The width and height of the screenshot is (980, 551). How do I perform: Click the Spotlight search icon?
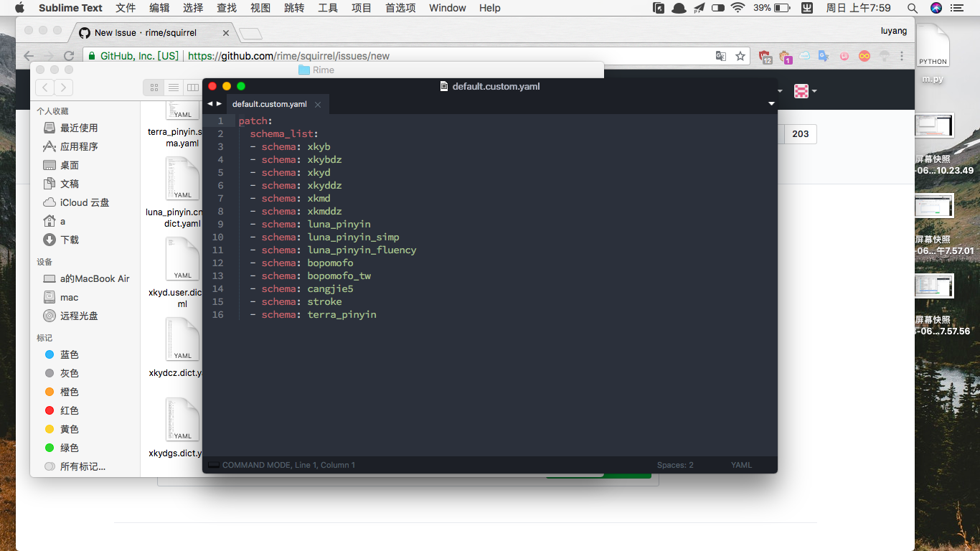click(x=913, y=8)
